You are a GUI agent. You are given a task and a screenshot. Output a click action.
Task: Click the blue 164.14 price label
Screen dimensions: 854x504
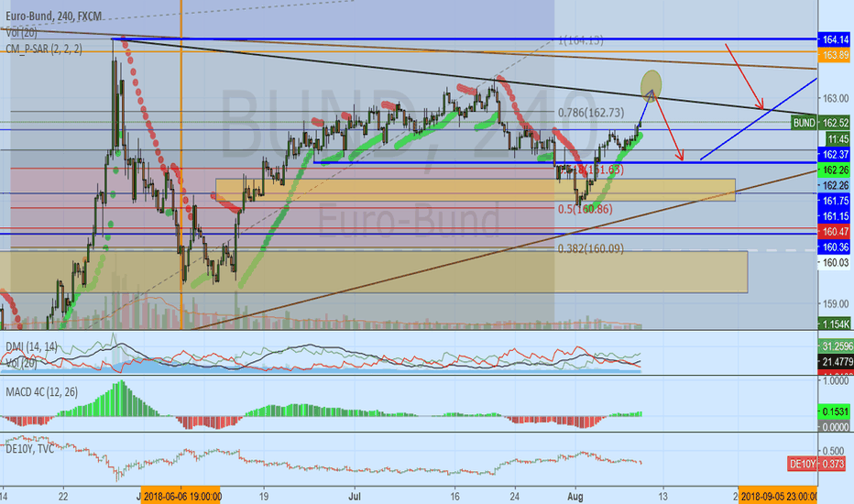[x=835, y=39]
